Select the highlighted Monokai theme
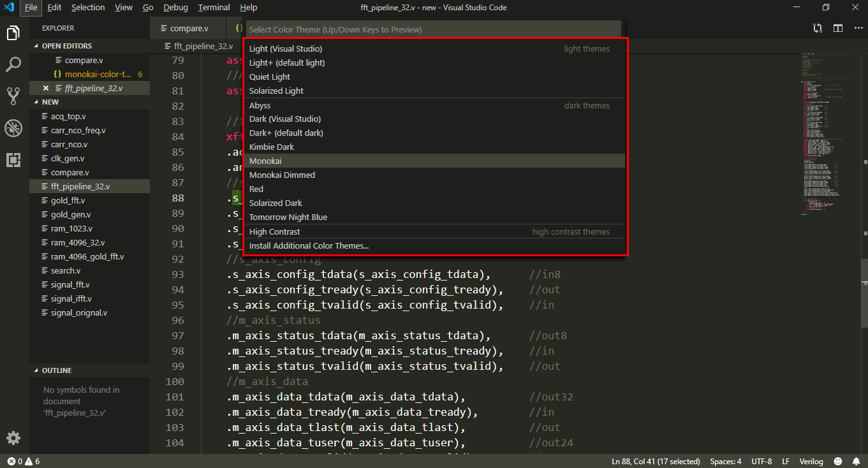 [x=434, y=161]
